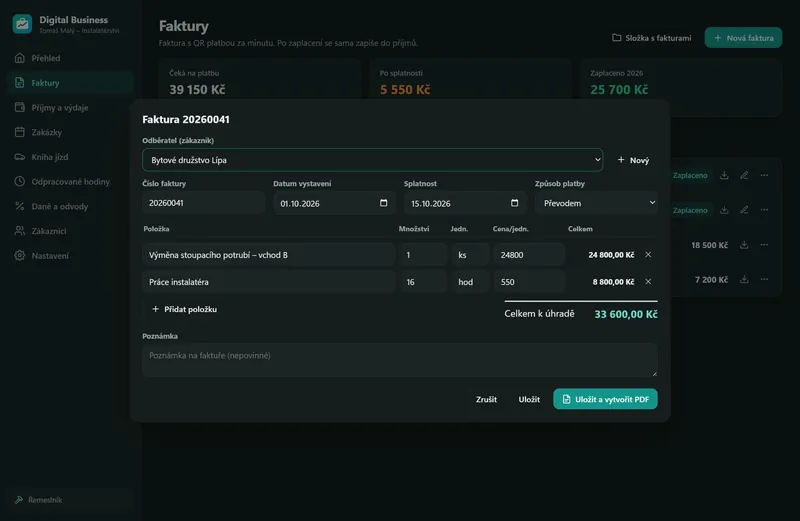Image resolution: width=800 pixels, height=521 pixels.
Task: Download first Zaplaceno invoice in list
Action: click(x=724, y=175)
